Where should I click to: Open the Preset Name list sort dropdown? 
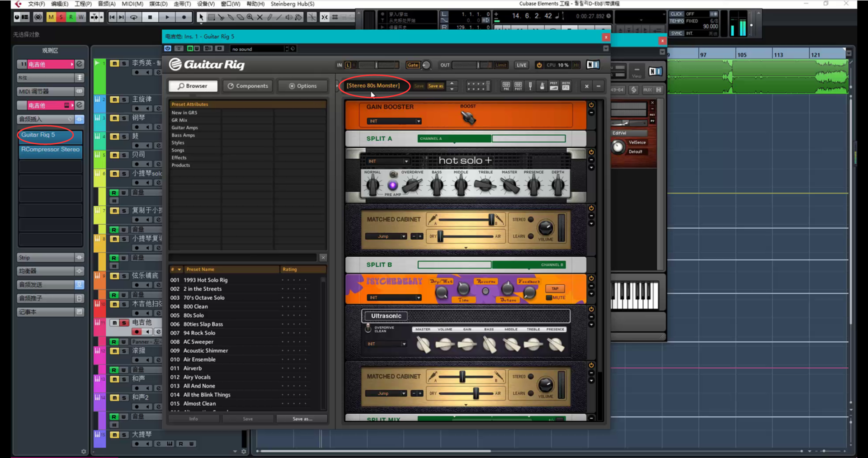click(179, 269)
